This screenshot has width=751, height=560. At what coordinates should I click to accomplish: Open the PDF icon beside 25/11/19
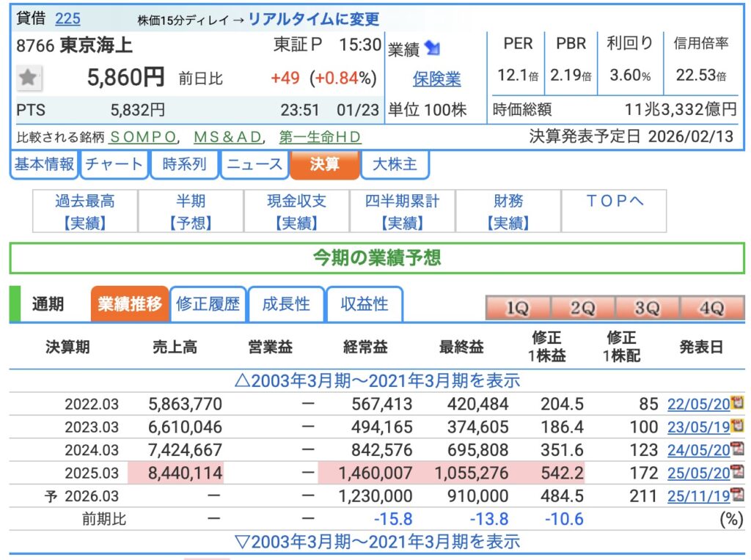(x=736, y=496)
